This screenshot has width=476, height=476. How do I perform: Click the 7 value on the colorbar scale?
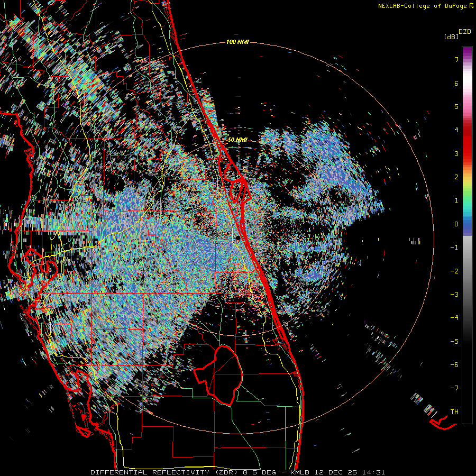pyautogui.click(x=456, y=59)
